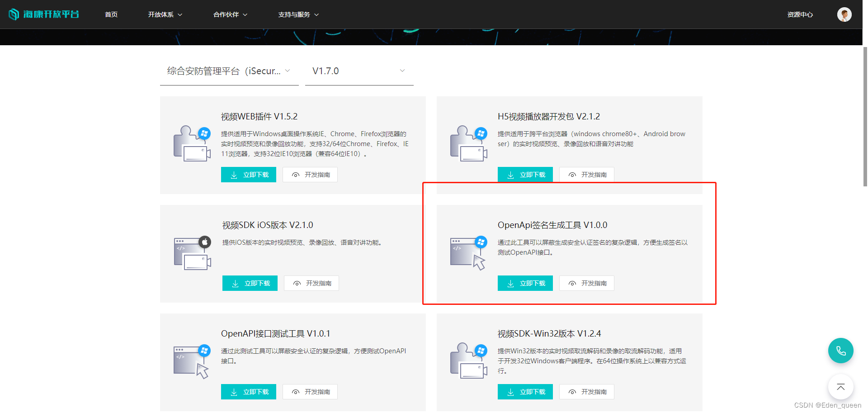Click eye icon in 视频SDK-Win32版本 开发指南 button
The width and height of the screenshot is (868, 413).
[x=572, y=392]
